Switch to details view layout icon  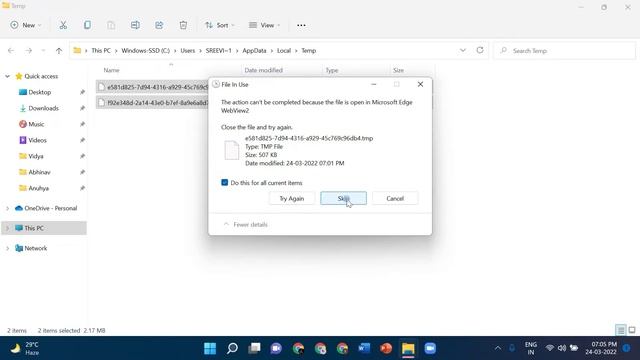(x=621, y=330)
